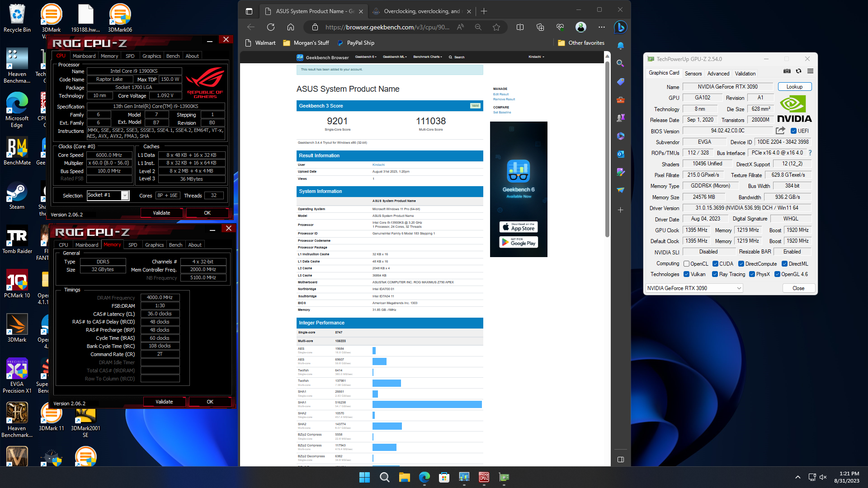Open the GPU-Z hamburger menu
This screenshot has height=488, width=868.
(x=811, y=71)
